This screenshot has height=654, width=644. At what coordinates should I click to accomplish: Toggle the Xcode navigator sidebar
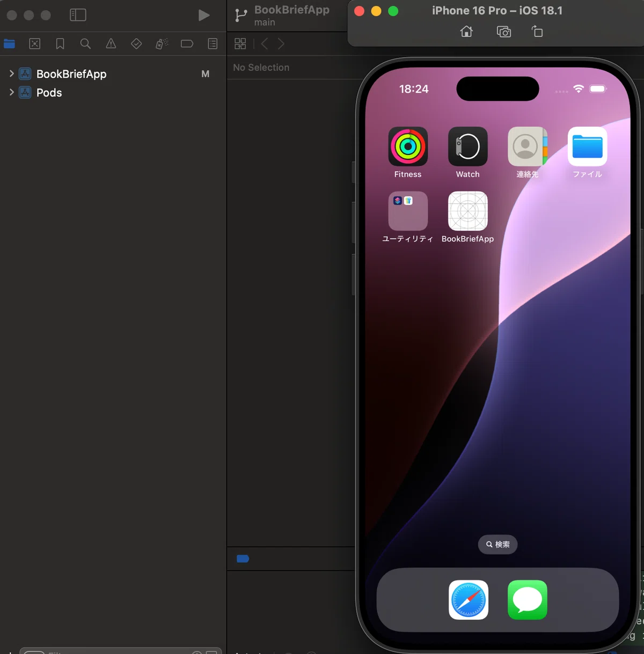78,15
